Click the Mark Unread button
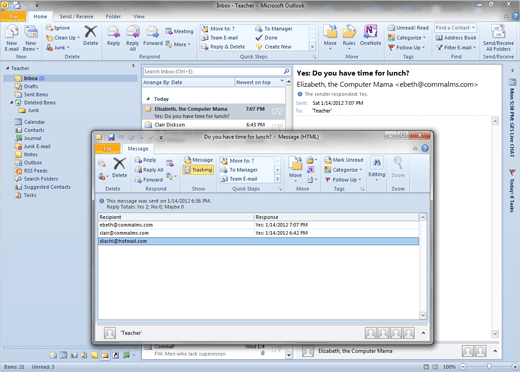 [x=344, y=160]
